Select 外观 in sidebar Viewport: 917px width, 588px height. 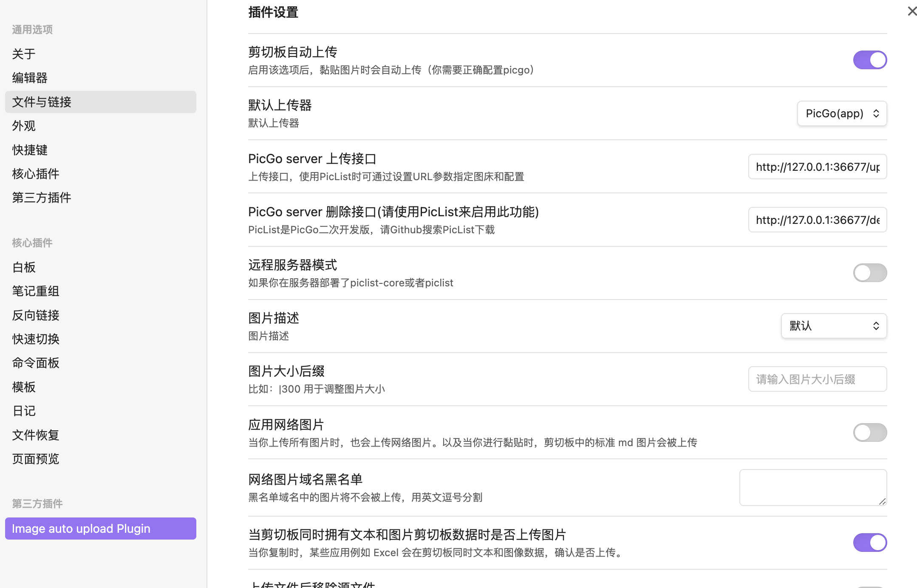click(x=24, y=126)
